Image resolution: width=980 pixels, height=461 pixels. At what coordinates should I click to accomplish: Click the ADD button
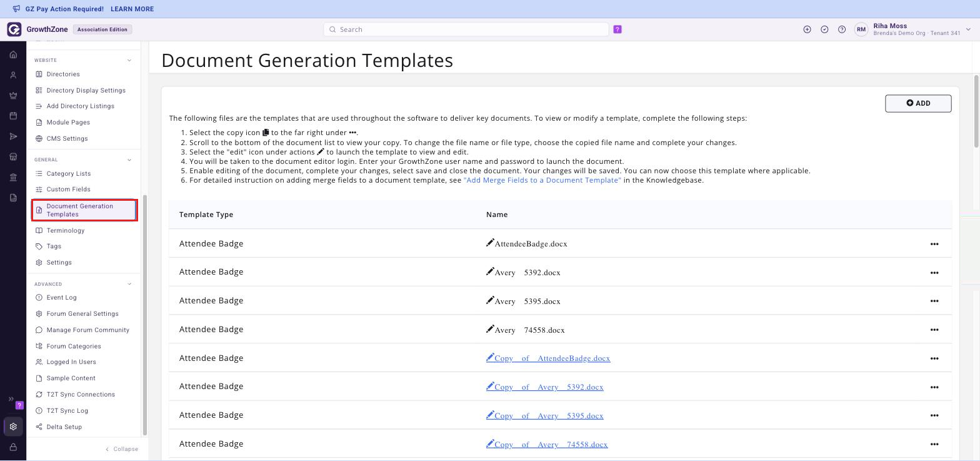[x=918, y=103]
